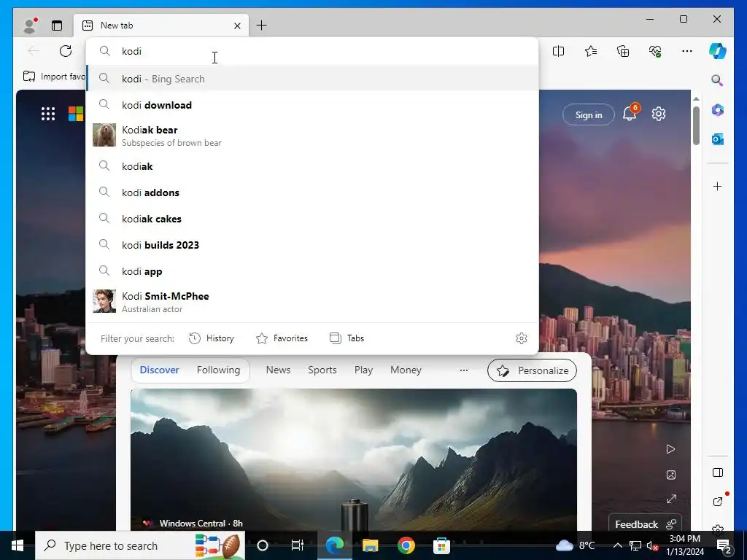Viewport: 747px width, 560px height.
Task: Open the Edge profile icon
Action: (30, 26)
